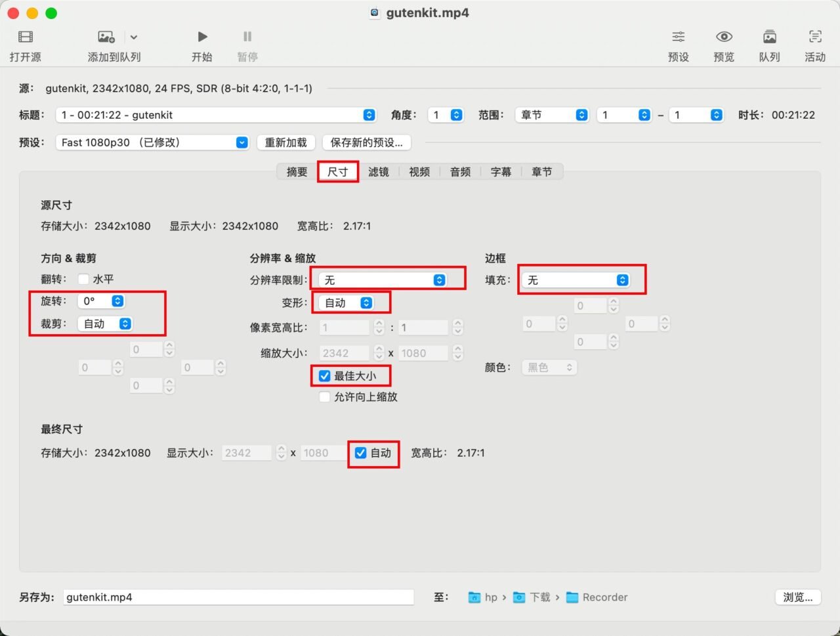Click the 重新加载 reload button
The height and width of the screenshot is (636, 840).
[285, 142]
